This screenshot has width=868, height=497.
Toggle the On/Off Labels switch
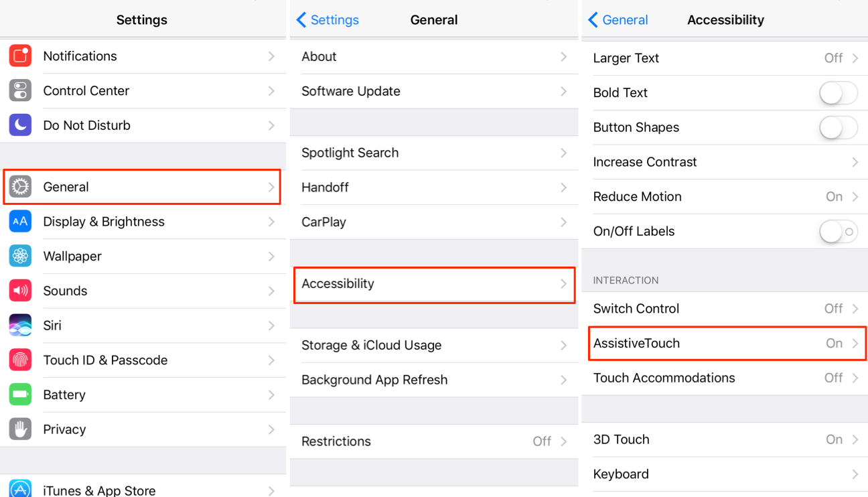pos(838,232)
